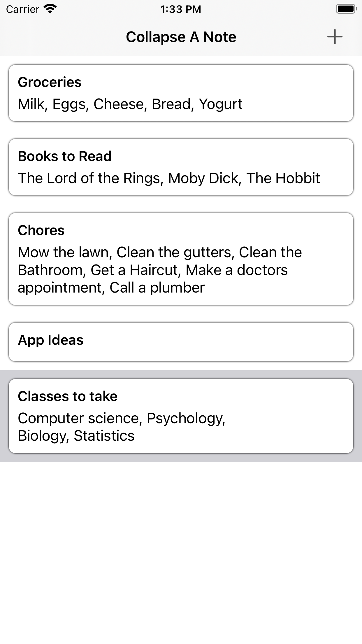
Task: Click The Lord of the Rings text
Action: click(x=90, y=178)
